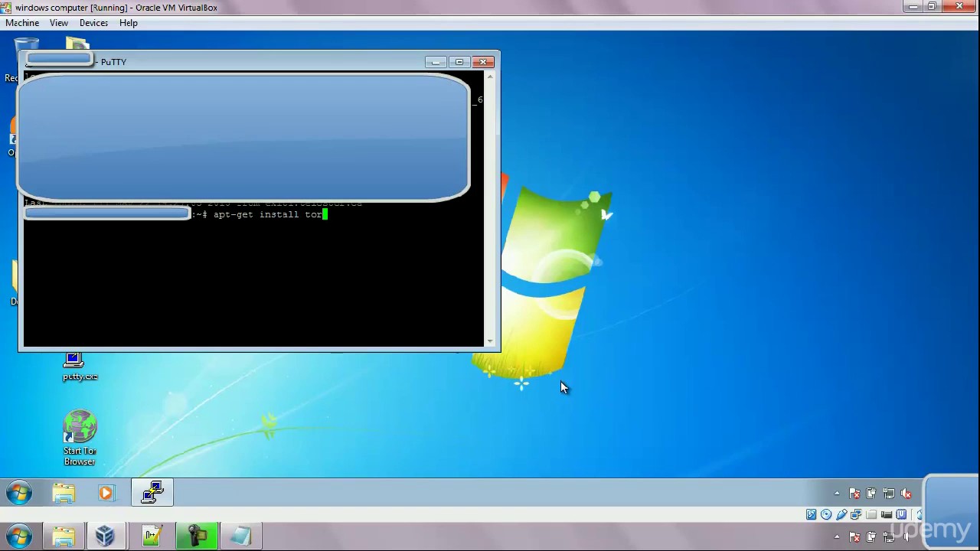
Task: Restore down the VirtualBox VM window
Action: (932, 7)
